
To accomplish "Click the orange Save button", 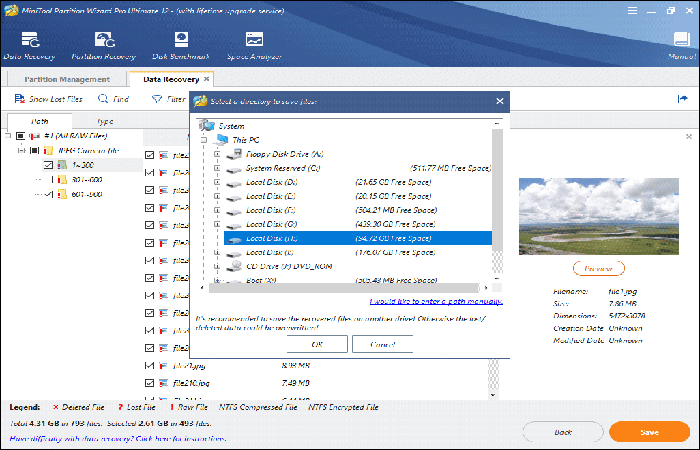I will pyautogui.click(x=649, y=432).
